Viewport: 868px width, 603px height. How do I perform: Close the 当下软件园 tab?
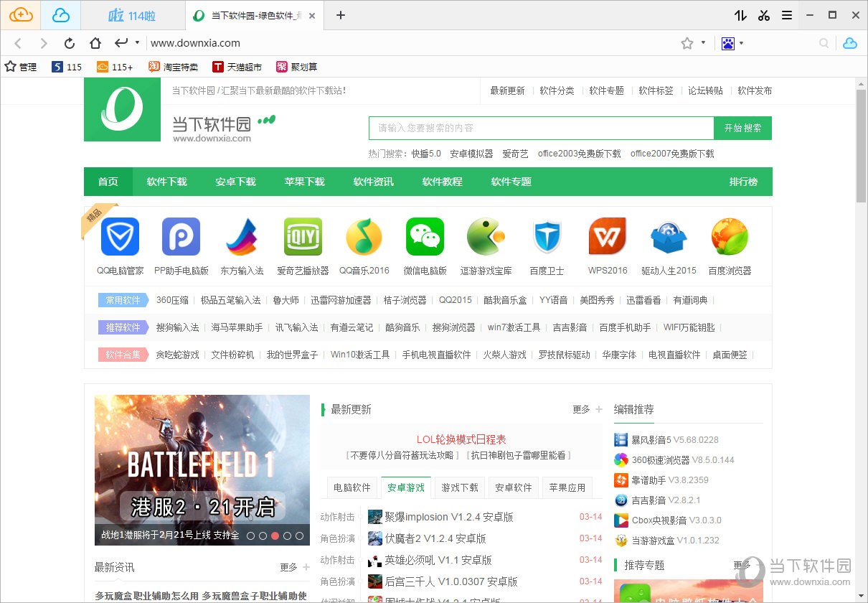coord(311,15)
